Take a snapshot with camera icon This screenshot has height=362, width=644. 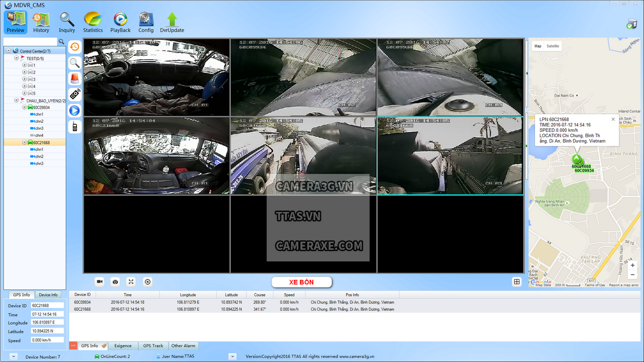coord(115,282)
